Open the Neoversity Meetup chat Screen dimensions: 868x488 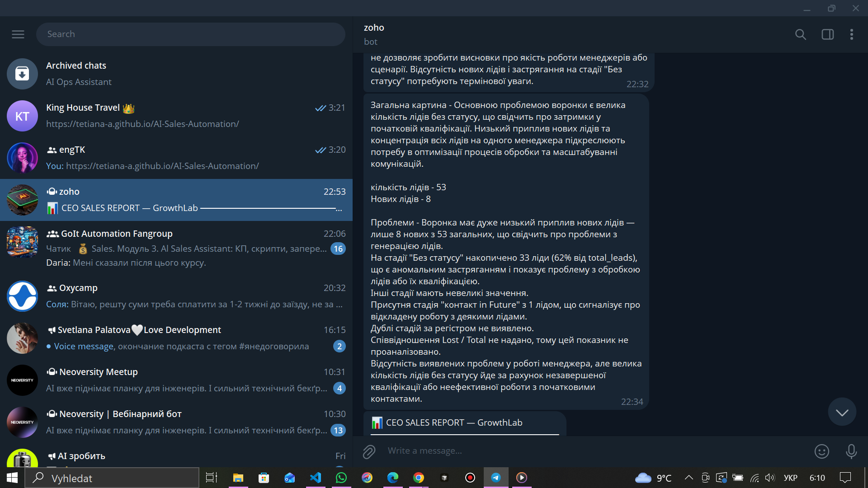(176, 380)
